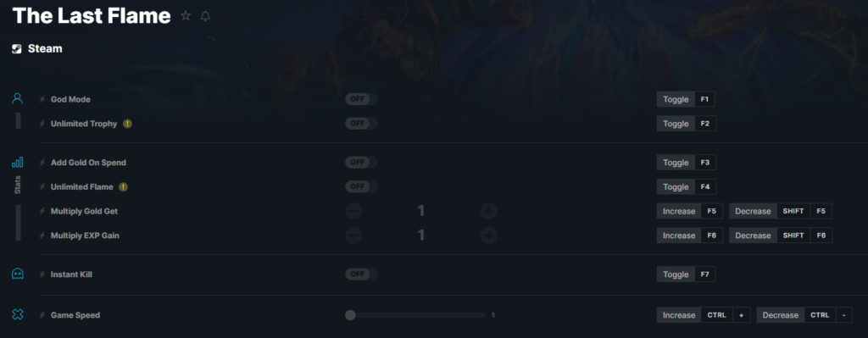This screenshot has width=868, height=338.
Task: Enable the God Mode toggle
Action: 361,99
